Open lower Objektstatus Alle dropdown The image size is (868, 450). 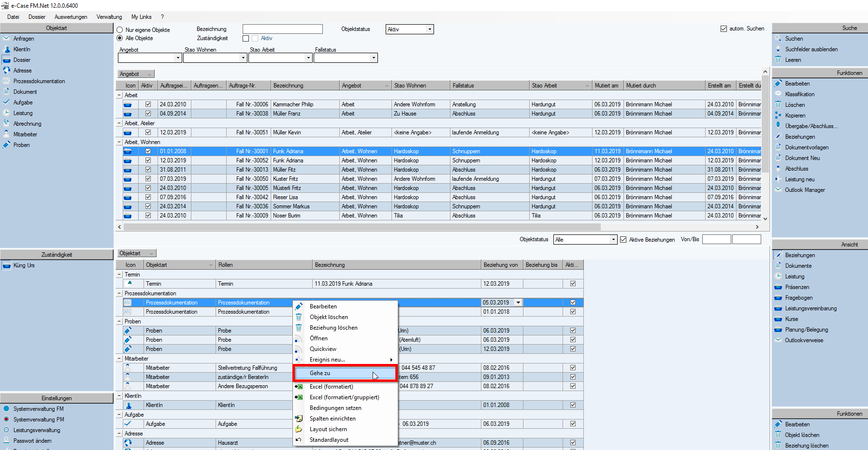click(x=613, y=240)
